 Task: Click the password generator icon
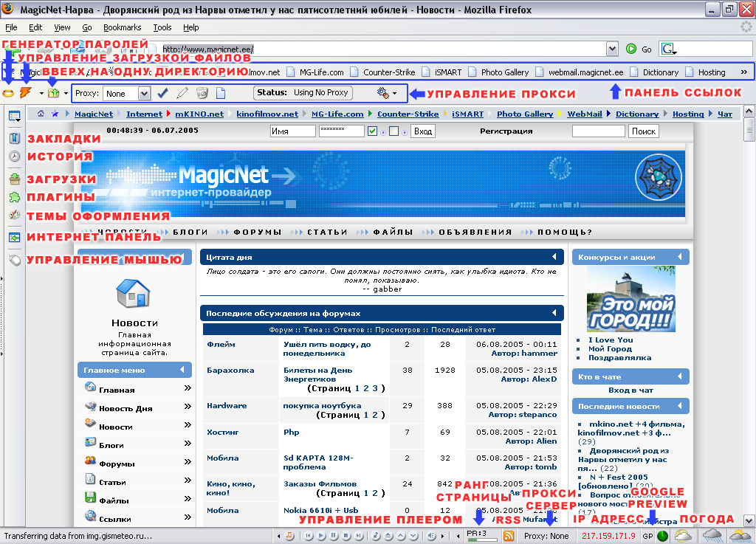pos(9,93)
